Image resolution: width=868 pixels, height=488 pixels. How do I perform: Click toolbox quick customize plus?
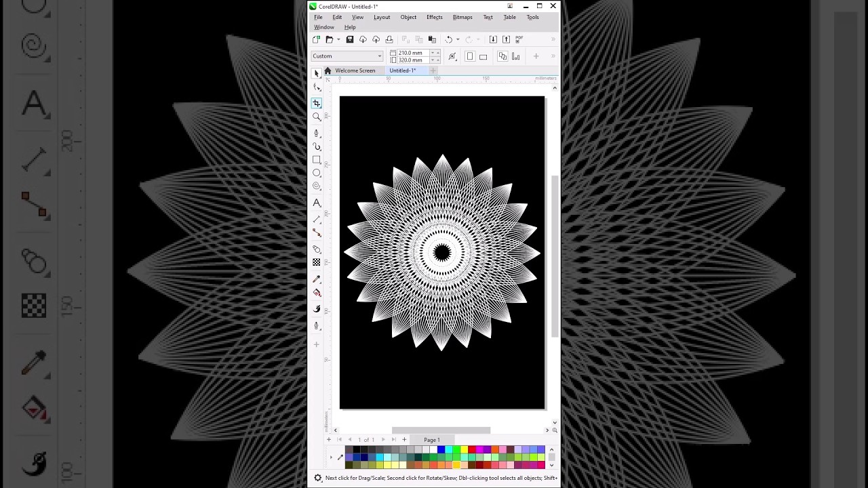316,344
